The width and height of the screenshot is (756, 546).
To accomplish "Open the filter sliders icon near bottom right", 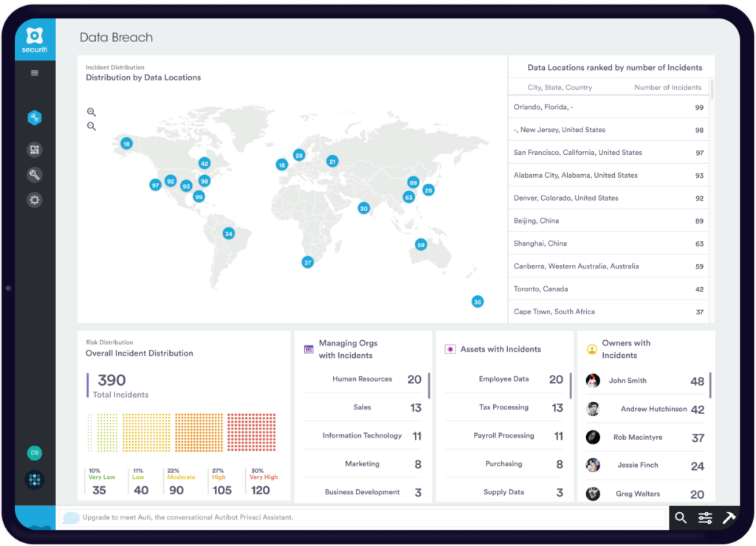I will 704,517.
